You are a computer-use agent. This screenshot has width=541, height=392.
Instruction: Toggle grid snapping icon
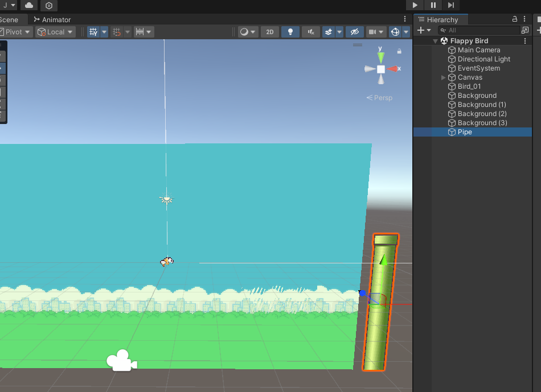click(x=117, y=32)
